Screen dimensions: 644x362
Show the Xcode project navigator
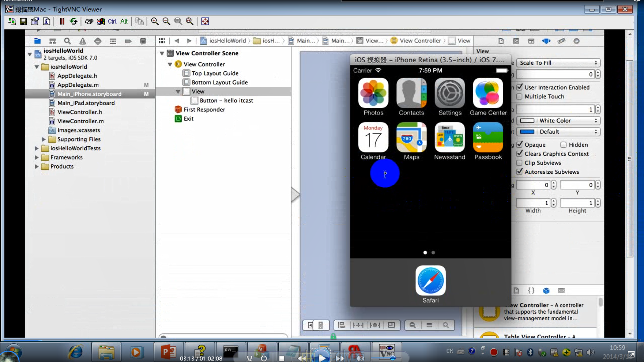pos(37,41)
